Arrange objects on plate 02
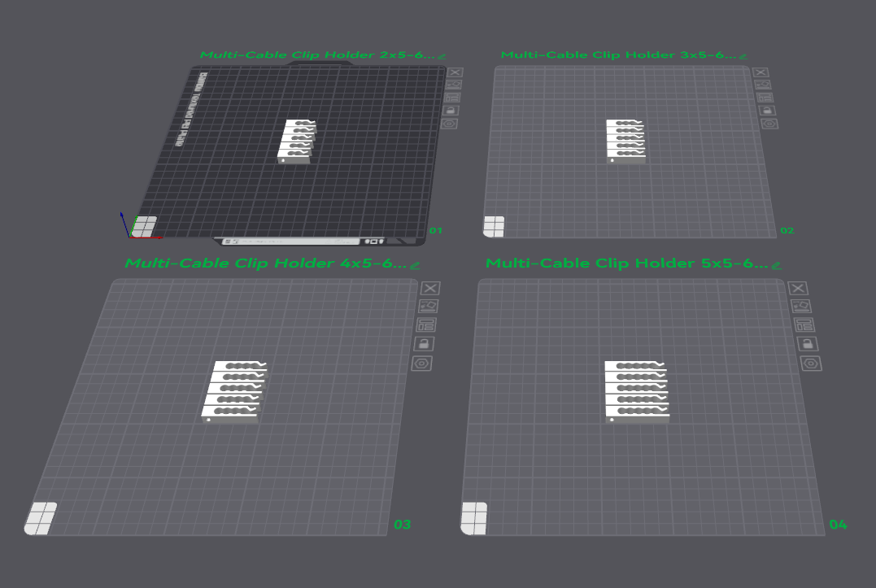876x588 pixels. tap(765, 98)
